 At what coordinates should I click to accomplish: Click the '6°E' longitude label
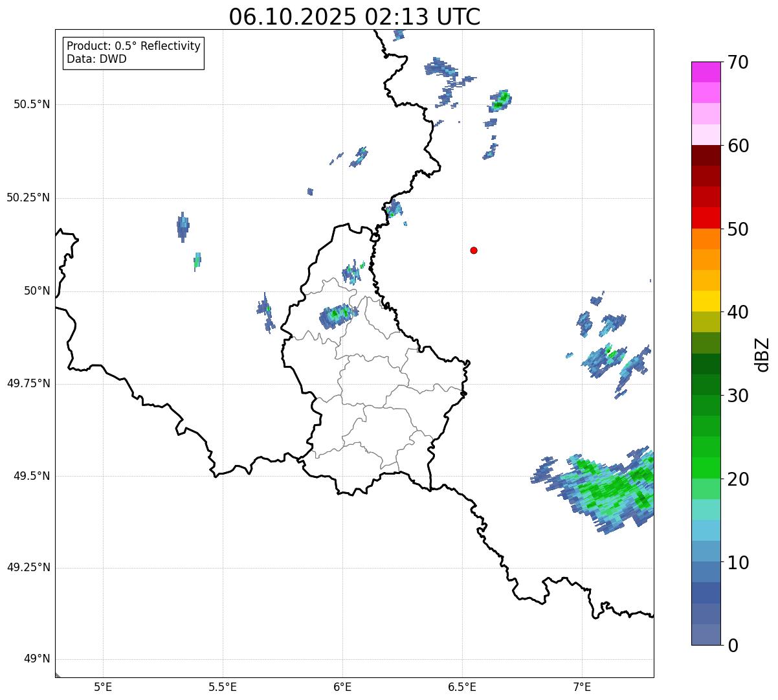point(342,686)
